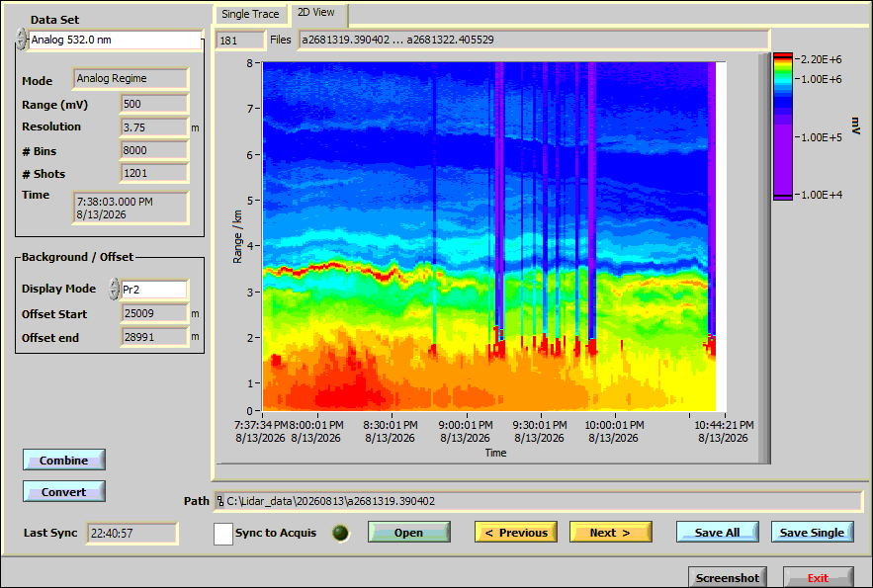Viewport: 873px width, 588px height.
Task: Click the rainbow color bar legend
Action: click(x=782, y=126)
